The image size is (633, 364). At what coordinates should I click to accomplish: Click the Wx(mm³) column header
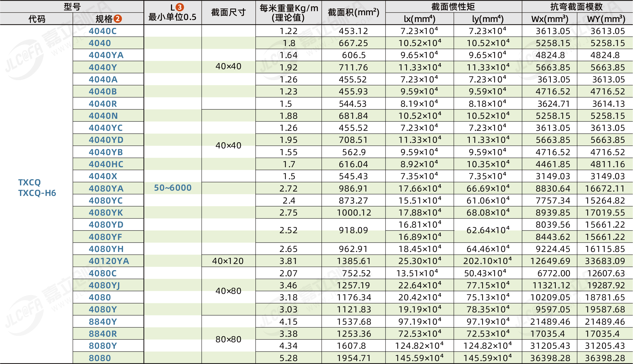coord(549,19)
